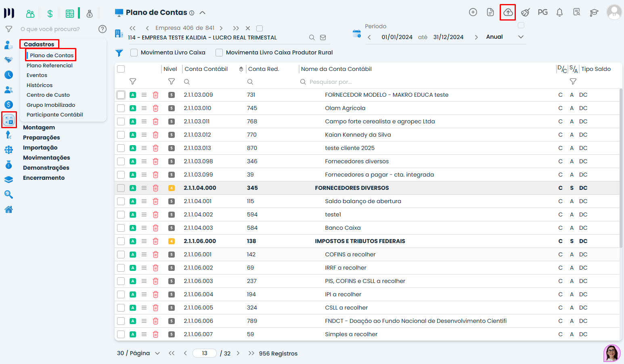Click the blue funnel filter icon

(x=119, y=53)
